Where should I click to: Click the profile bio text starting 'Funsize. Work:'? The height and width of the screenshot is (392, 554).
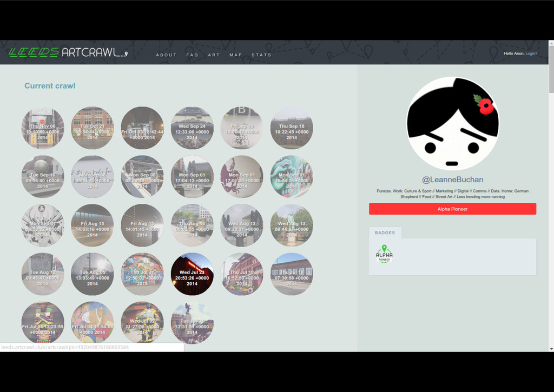[x=453, y=194]
